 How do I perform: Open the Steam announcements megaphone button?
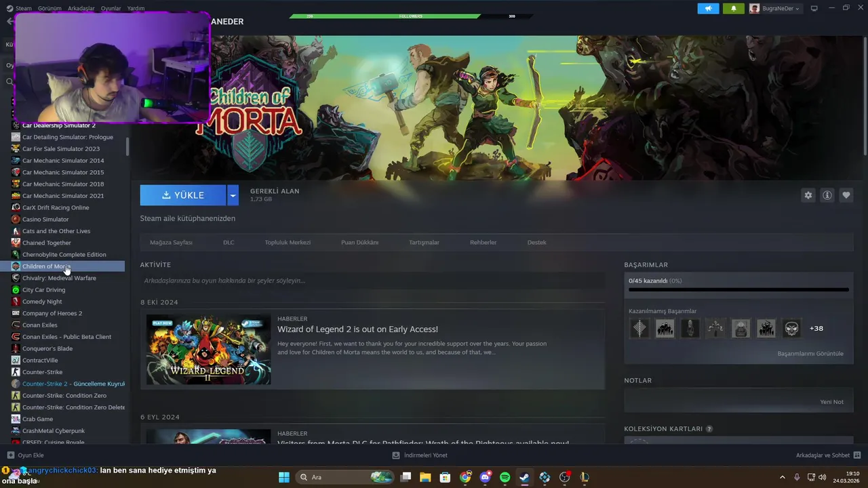pos(708,8)
